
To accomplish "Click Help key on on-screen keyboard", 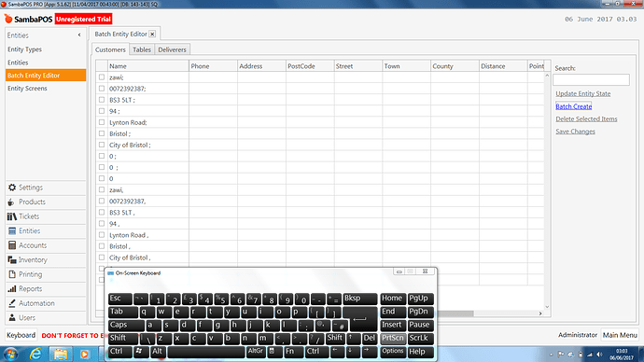I will [421, 352].
